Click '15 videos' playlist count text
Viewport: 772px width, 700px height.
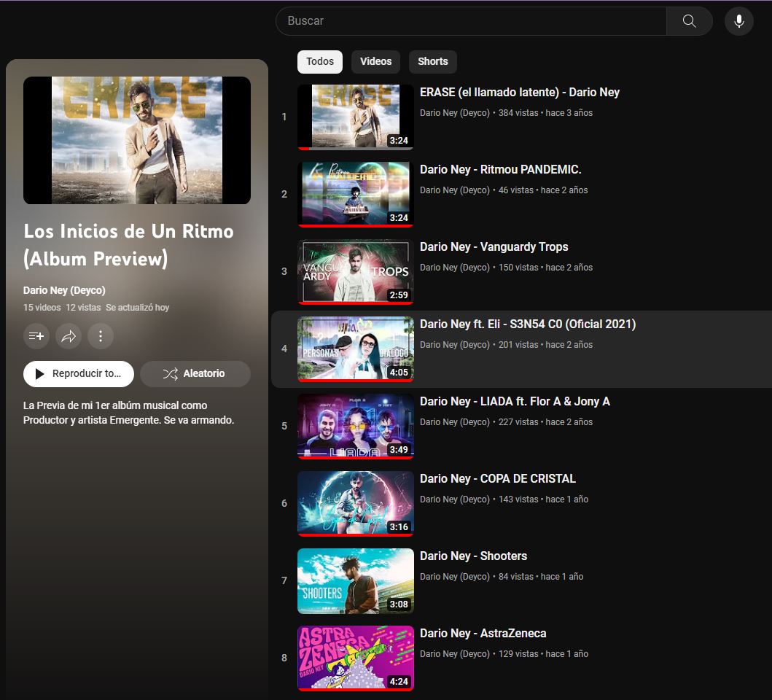(x=42, y=308)
